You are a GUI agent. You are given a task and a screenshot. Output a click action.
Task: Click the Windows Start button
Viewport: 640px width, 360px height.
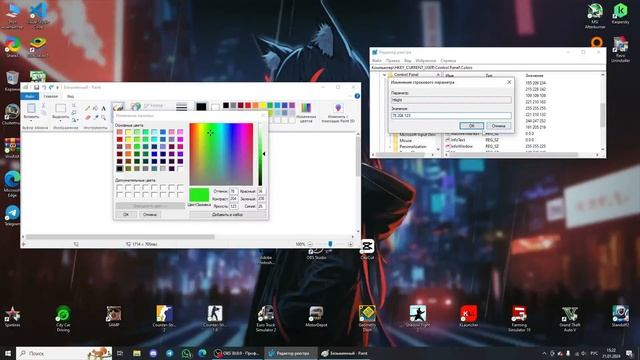click(x=8, y=353)
